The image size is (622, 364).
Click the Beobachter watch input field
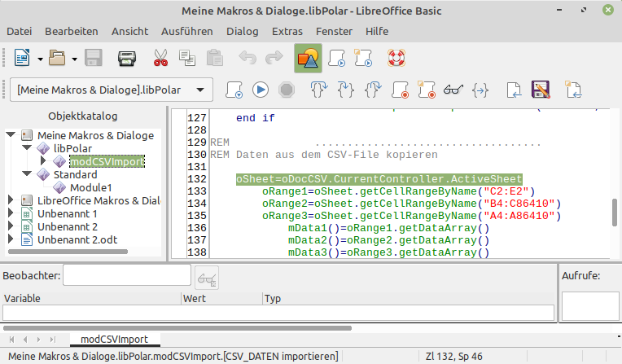coord(127,274)
